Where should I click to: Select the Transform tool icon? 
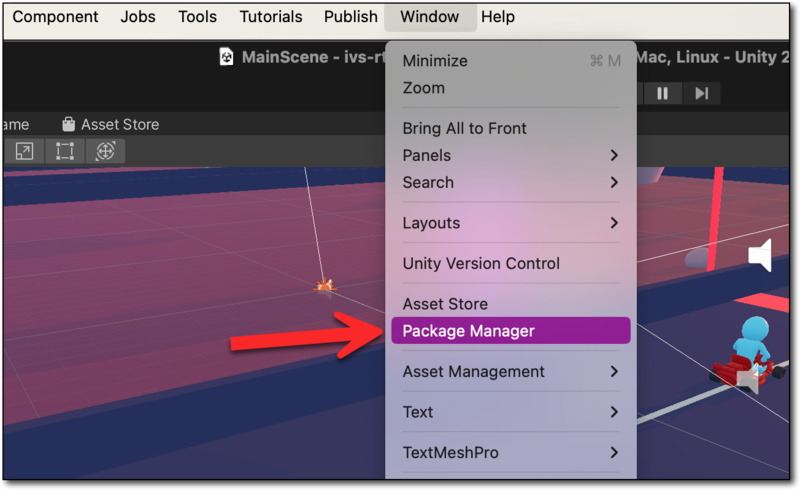(104, 151)
